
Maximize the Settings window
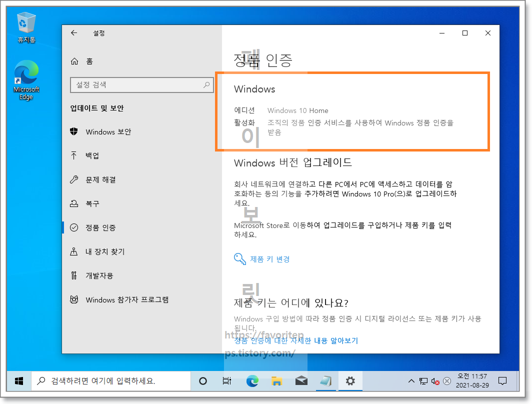(465, 33)
